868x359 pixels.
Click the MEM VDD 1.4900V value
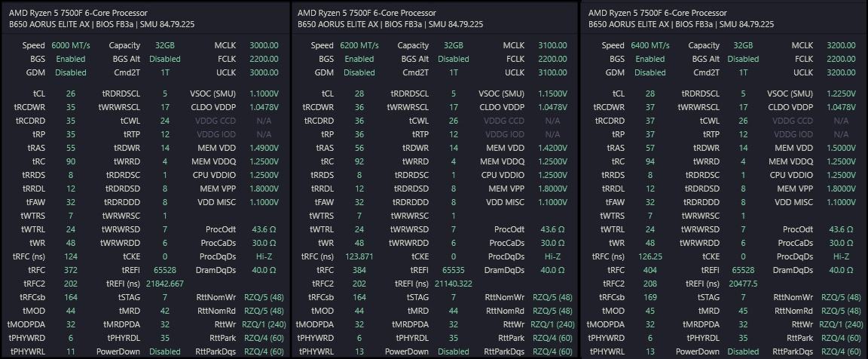click(x=264, y=148)
